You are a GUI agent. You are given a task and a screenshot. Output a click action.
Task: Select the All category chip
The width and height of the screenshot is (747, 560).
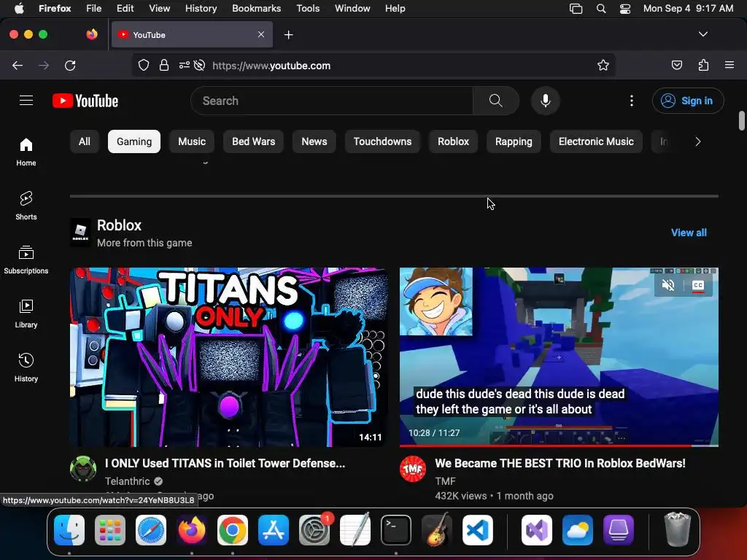point(85,141)
